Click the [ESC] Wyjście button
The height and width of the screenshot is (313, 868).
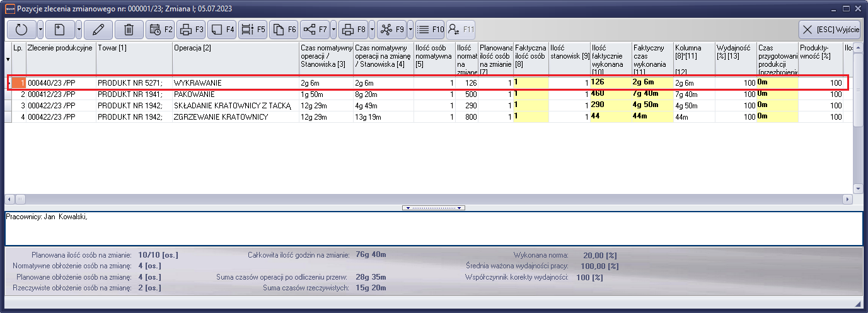[829, 30]
